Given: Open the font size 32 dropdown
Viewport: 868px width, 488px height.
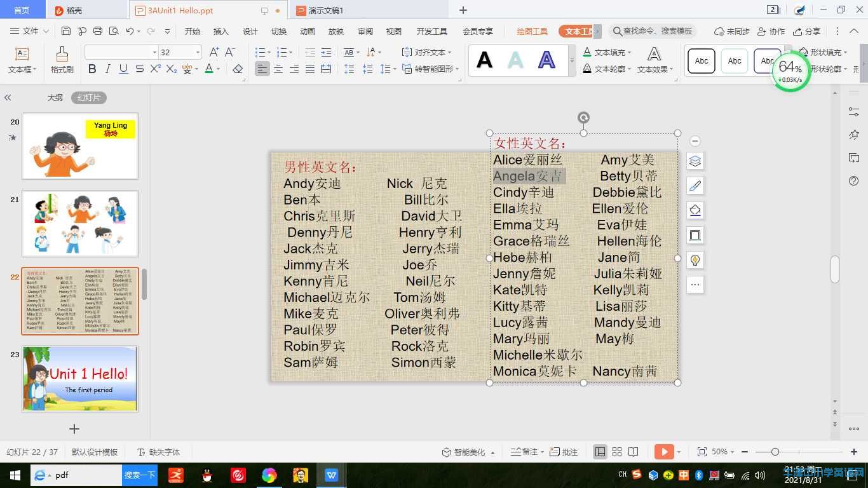Looking at the screenshot, I should click(x=198, y=52).
